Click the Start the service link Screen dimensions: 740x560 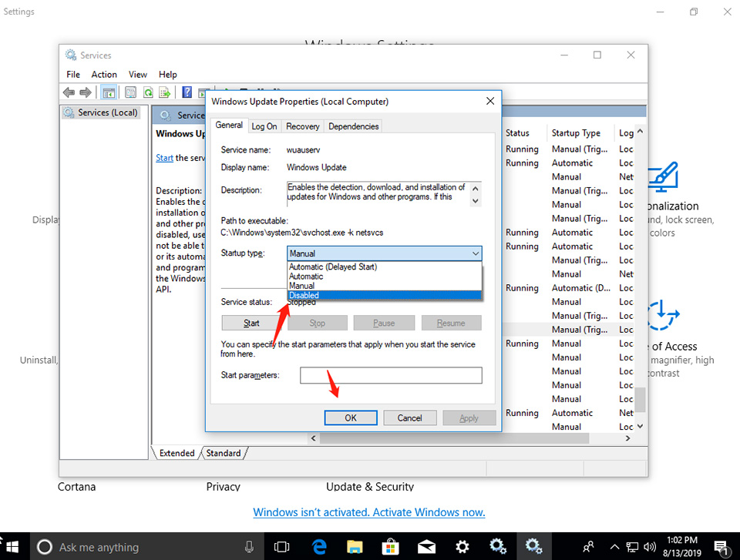click(x=164, y=158)
